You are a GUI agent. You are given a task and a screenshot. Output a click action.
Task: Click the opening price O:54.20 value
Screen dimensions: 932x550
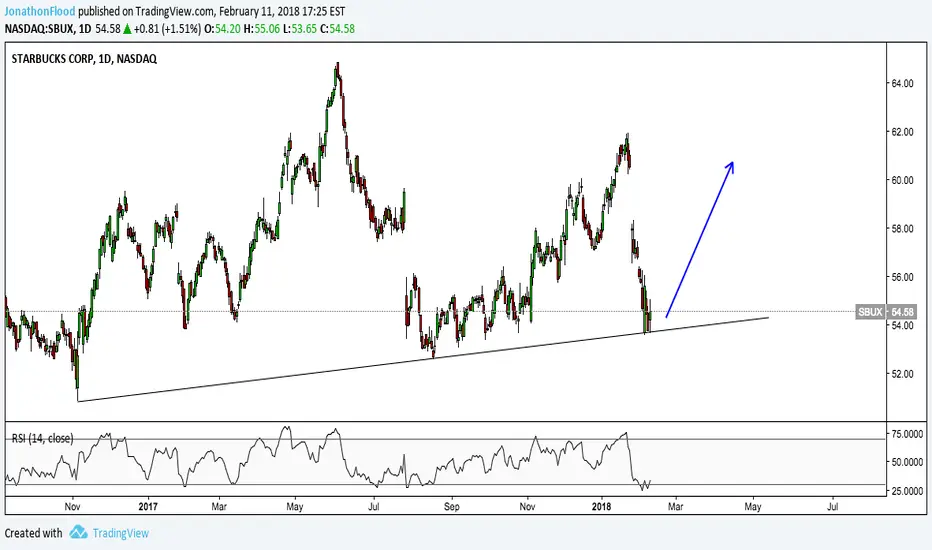click(222, 29)
